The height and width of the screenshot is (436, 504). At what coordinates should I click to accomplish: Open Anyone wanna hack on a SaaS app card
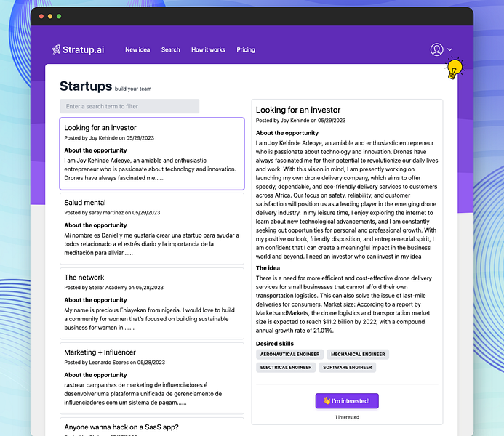pyautogui.click(x=152, y=427)
